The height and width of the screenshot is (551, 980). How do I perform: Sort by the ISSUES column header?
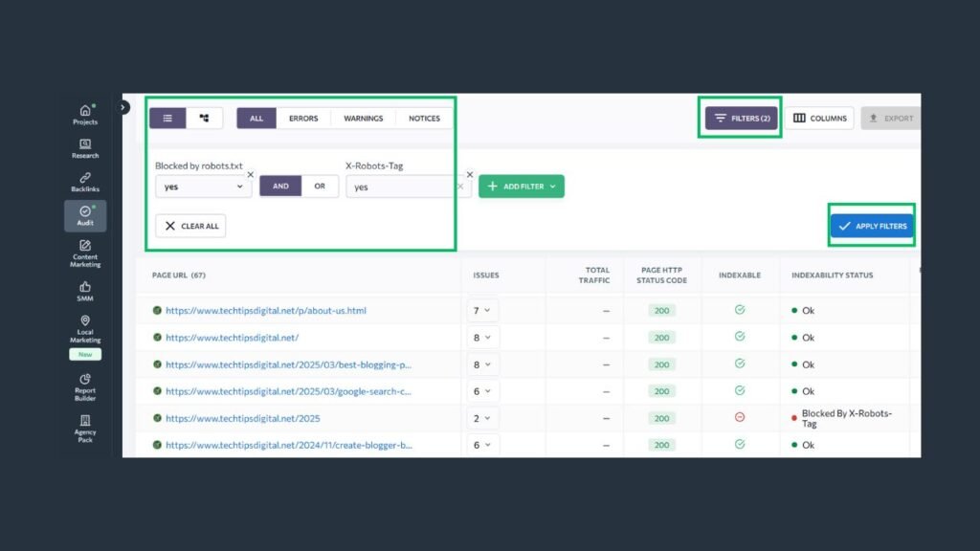(x=485, y=275)
